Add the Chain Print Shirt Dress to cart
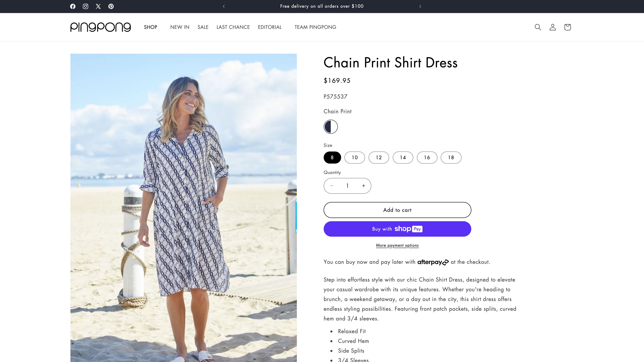 click(x=397, y=210)
